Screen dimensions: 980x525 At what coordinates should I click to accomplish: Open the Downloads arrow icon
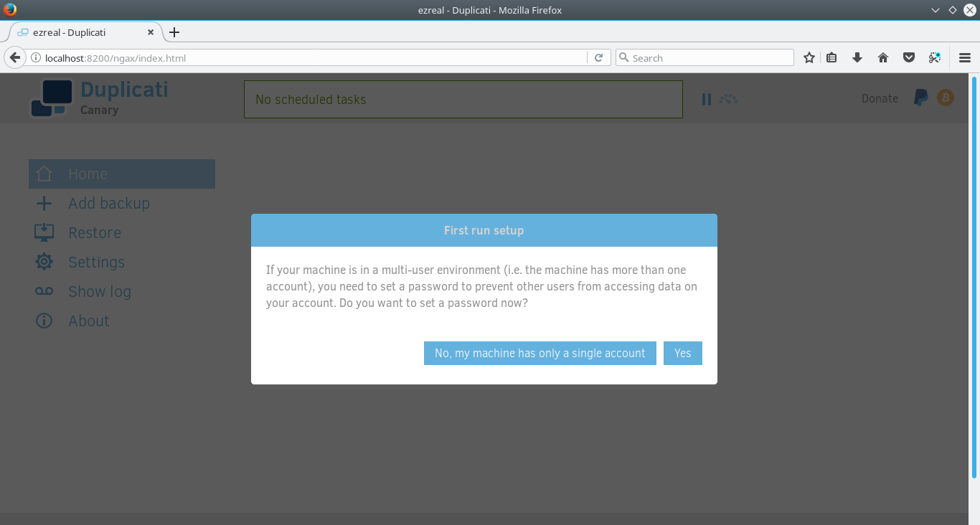pos(857,58)
